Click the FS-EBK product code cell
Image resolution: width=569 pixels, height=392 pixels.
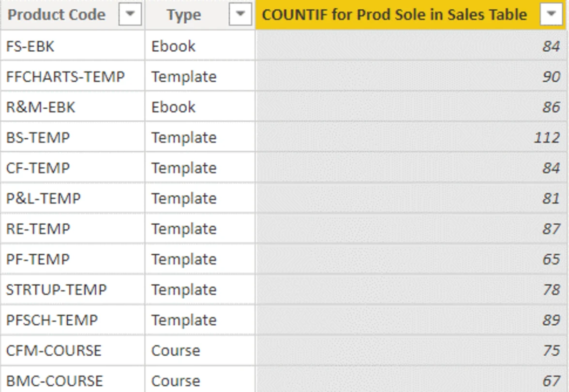[x=30, y=46]
